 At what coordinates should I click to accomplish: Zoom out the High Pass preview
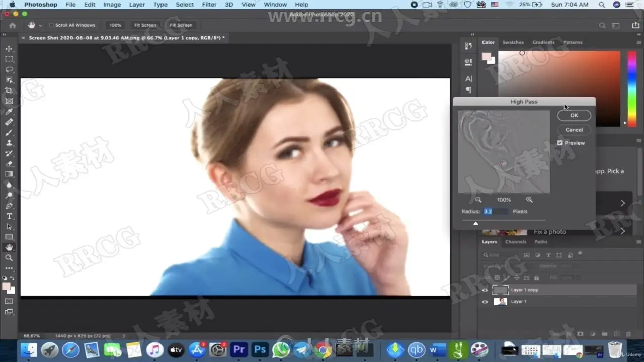(x=478, y=200)
